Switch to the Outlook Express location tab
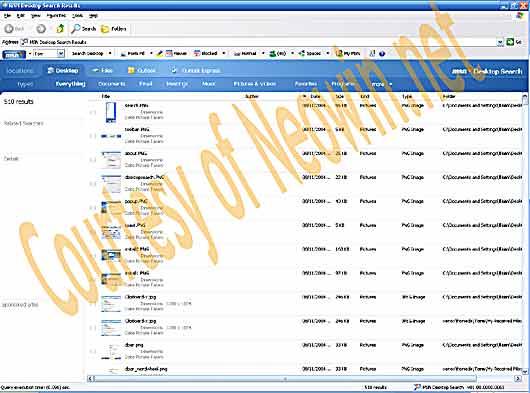Viewport: 530px width, 393px height. tap(196, 70)
